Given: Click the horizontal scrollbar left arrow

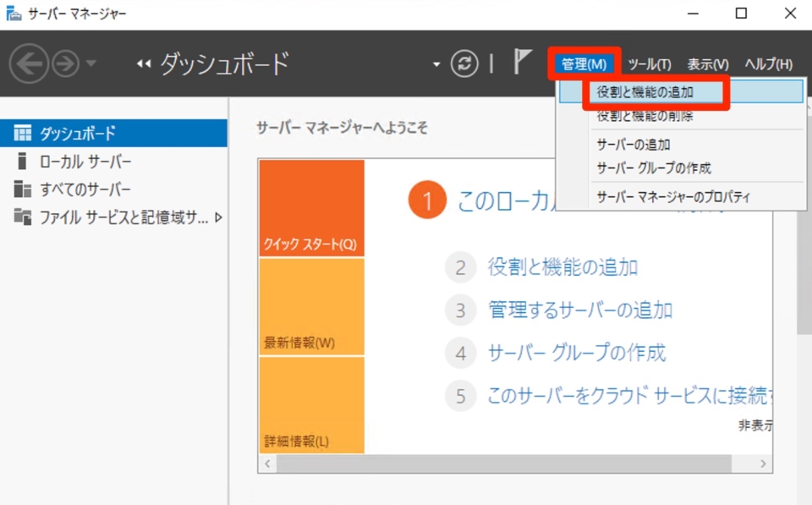Looking at the screenshot, I should point(267,464).
